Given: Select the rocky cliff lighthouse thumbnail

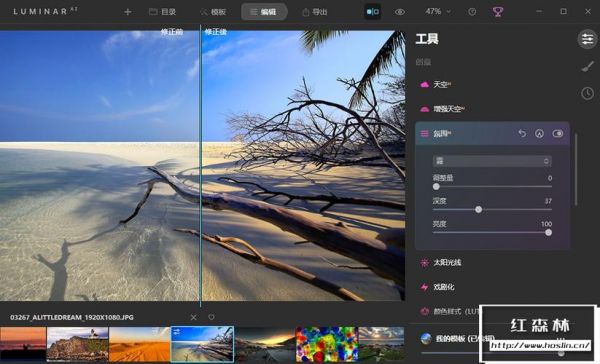Looking at the screenshot, I should point(78,344).
